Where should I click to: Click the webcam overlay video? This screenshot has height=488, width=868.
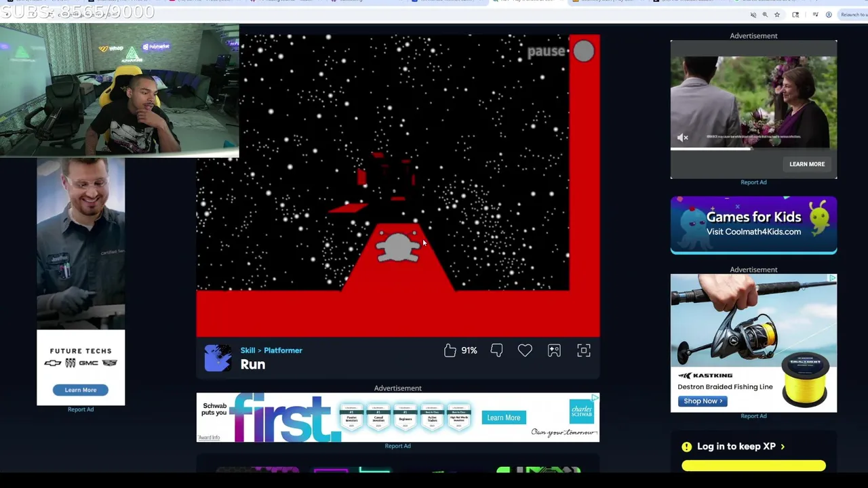point(119,90)
